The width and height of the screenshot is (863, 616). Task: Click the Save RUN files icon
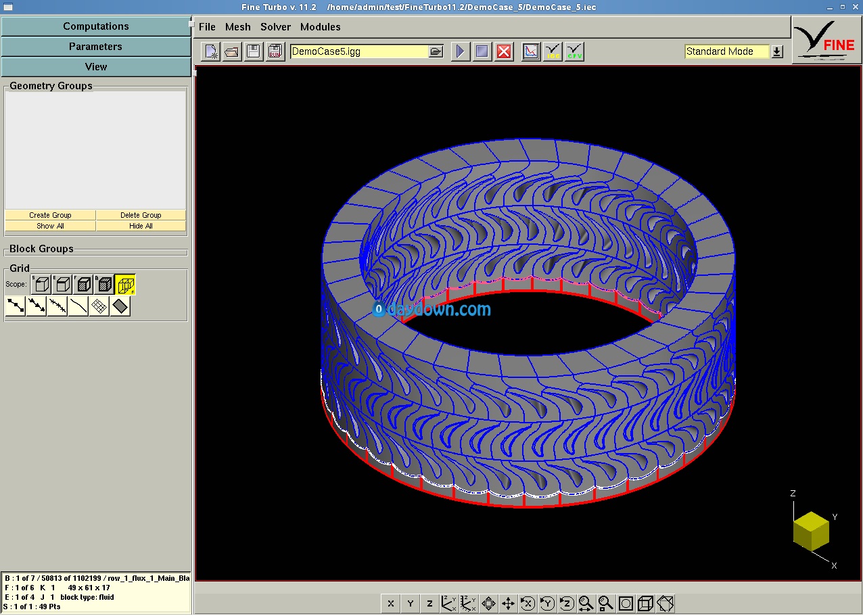[x=275, y=51]
